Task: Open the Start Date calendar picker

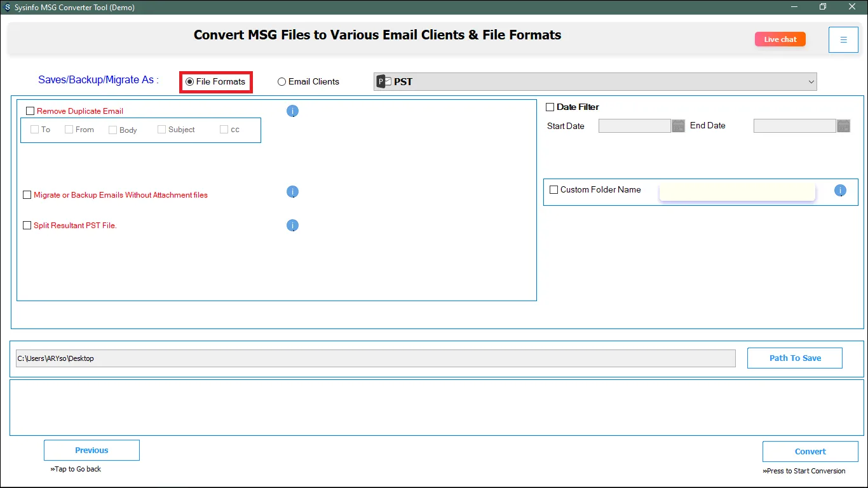Action: 678,126
